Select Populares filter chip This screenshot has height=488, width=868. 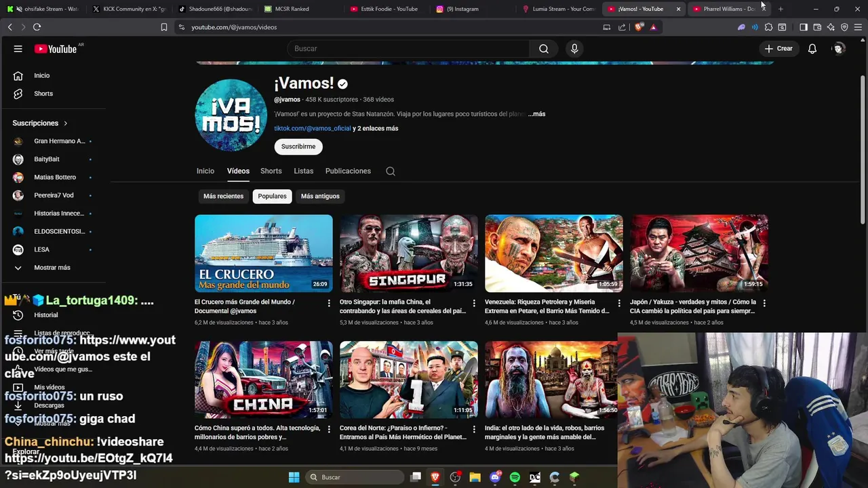(x=272, y=197)
